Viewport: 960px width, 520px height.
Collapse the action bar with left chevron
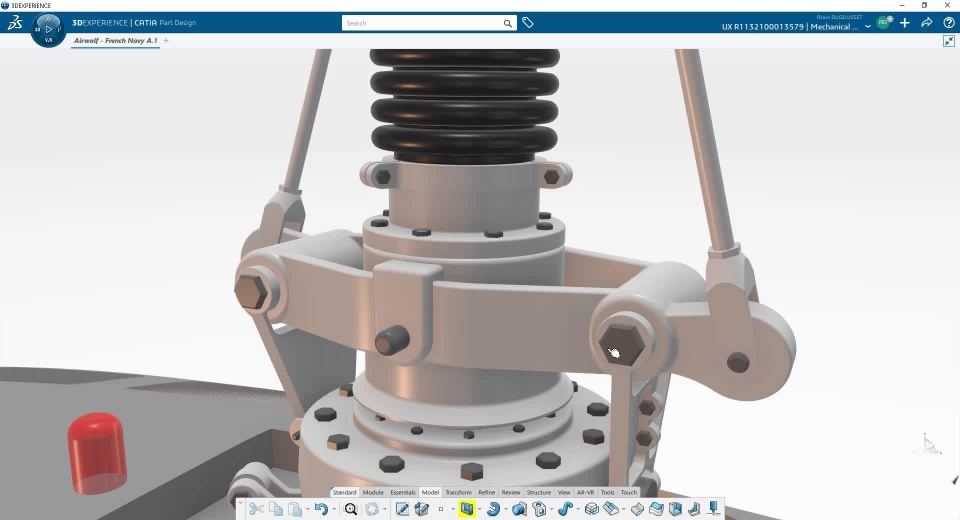[240, 503]
